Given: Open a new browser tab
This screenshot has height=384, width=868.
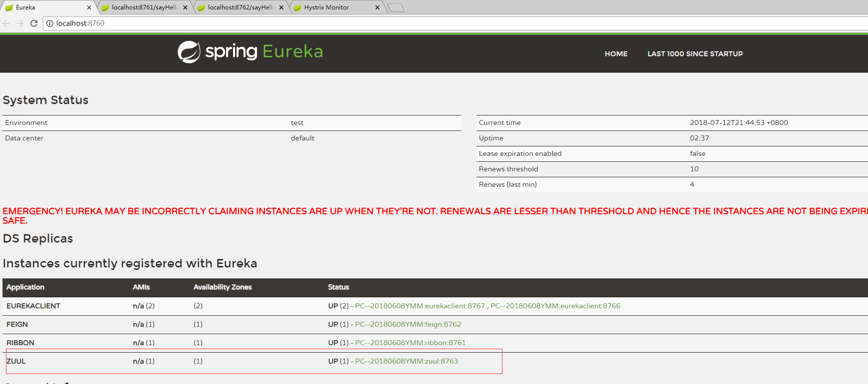Looking at the screenshot, I should point(396,7).
